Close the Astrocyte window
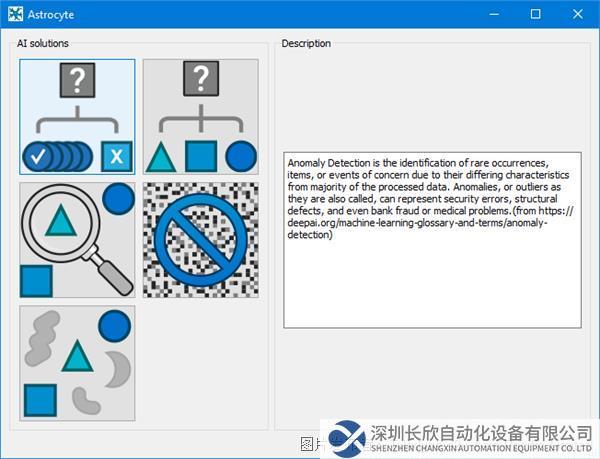Image resolution: width=600 pixels, height=459 pixels. coord(580,15)
